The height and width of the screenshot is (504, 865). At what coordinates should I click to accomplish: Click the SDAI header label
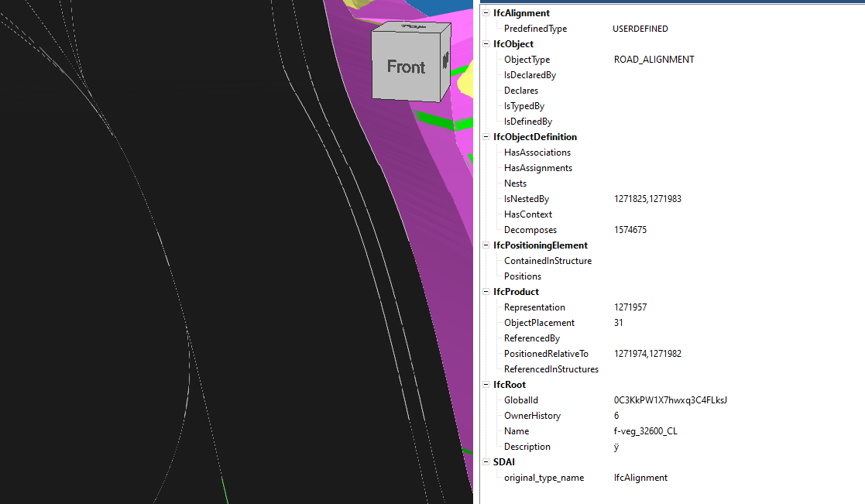[503, 461]
